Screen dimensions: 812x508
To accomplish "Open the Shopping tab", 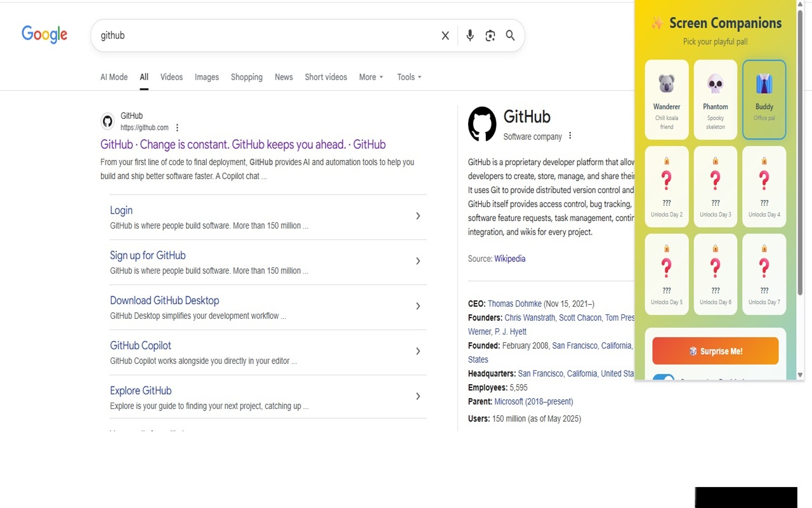I will (247, 77).
